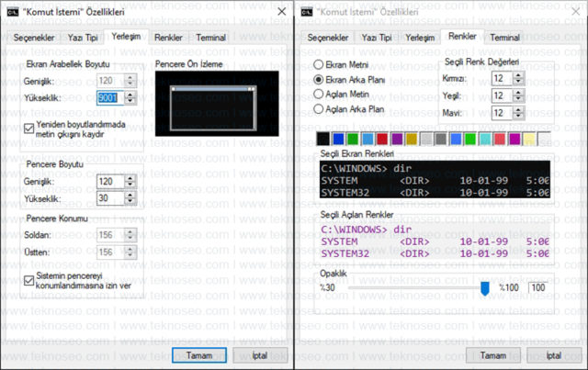Confirm with Tamam in the Renkler dialog

point(493,355)
